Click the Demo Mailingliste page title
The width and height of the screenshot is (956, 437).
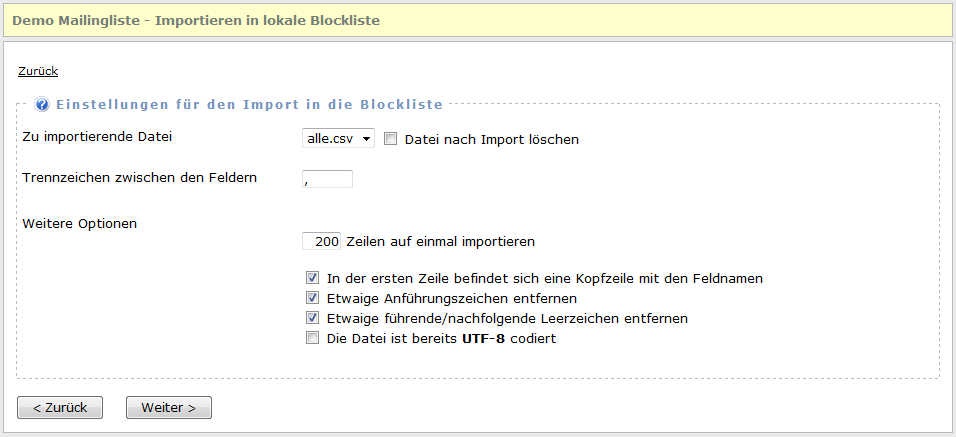(x=196, y=20)
